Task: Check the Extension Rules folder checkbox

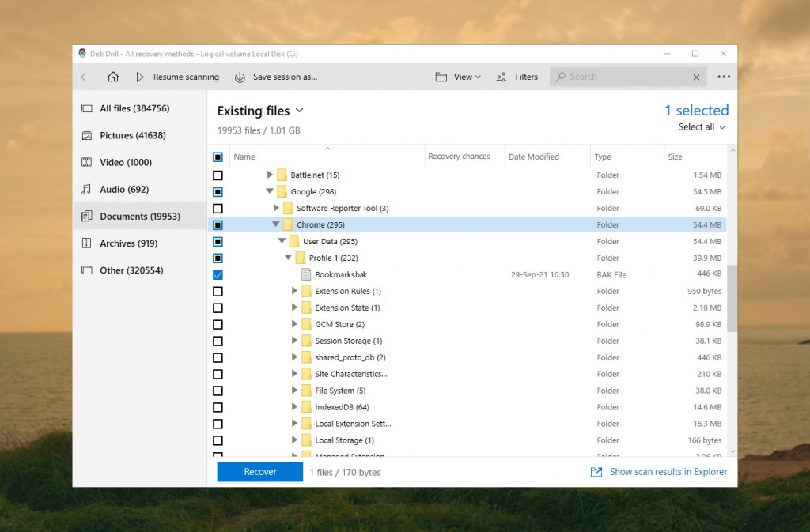Action: pyautogui.click(x=218, y=291)
